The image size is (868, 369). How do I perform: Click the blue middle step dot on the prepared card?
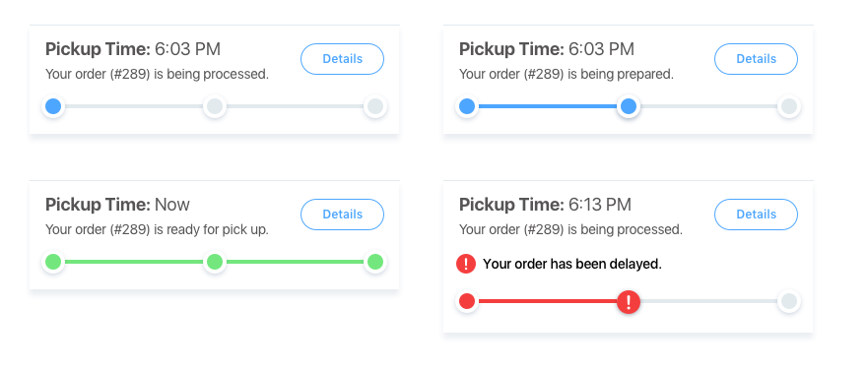point(629,106)
